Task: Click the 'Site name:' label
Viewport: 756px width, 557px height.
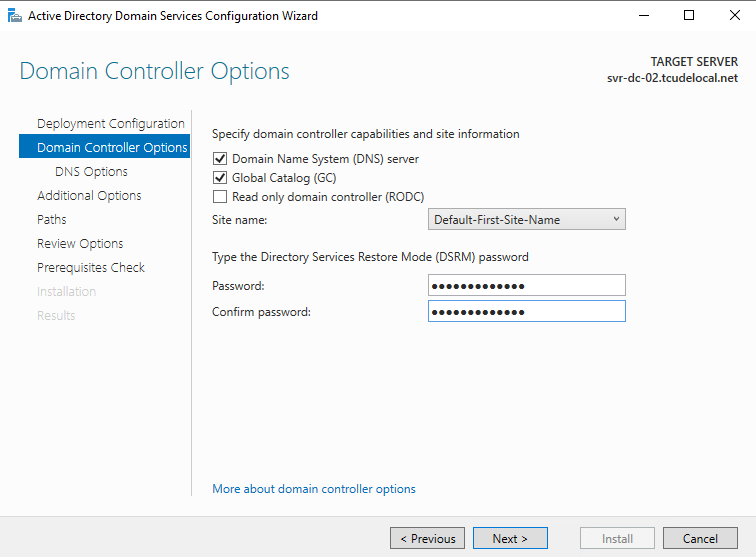Action: pos(240,220)
